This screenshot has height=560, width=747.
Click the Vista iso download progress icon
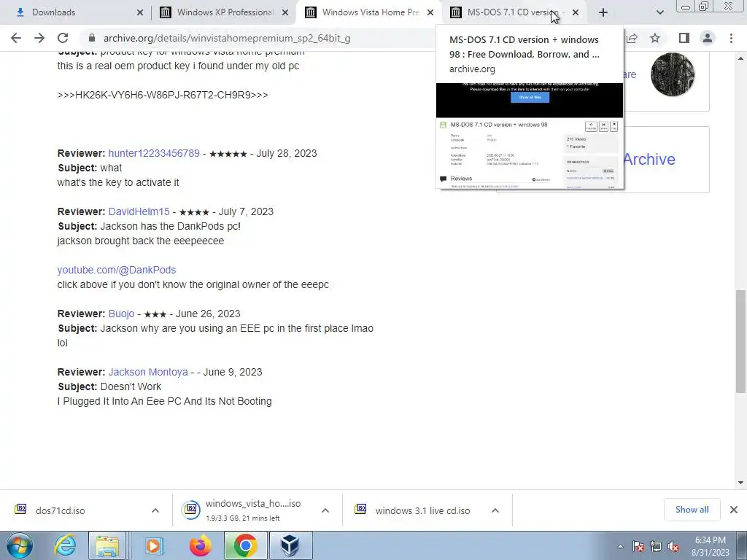pos(191,510)
